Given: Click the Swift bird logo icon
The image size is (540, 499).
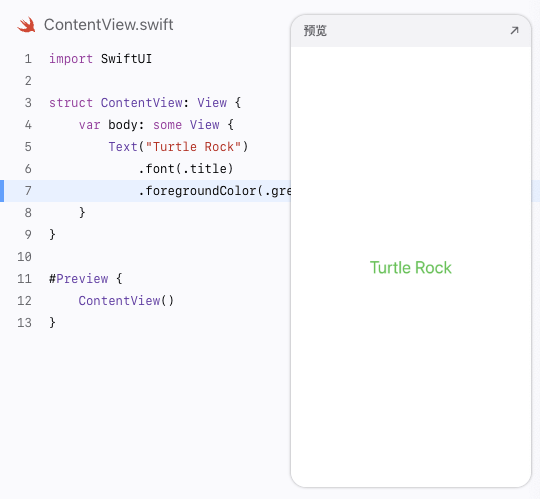Looking at the screenshot, I should pyautogui.click(x=26, y=25).
